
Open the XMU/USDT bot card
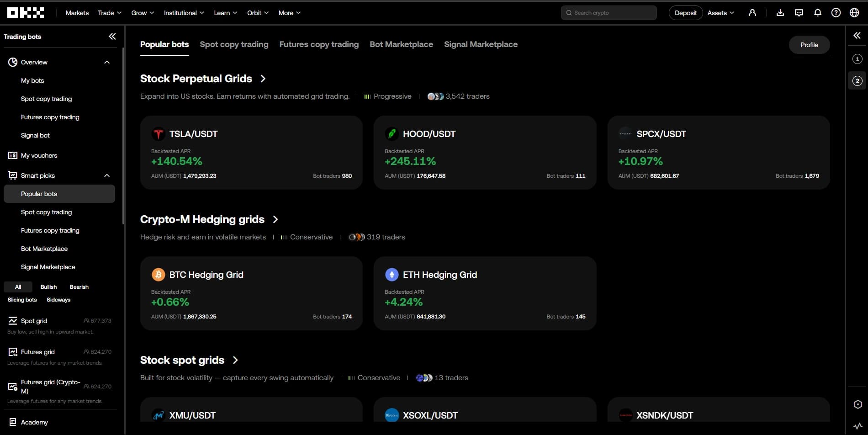pyautogui.click(x=251, y=409)
